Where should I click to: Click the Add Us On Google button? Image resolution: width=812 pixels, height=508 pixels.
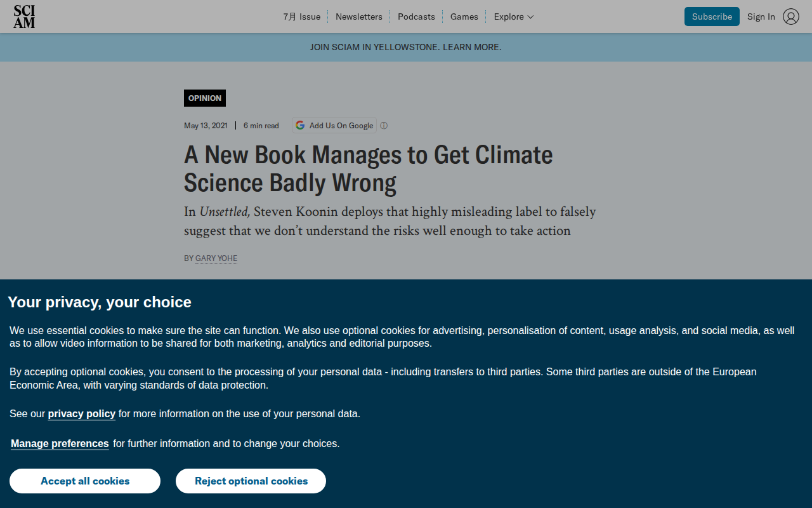coord(334,126)
